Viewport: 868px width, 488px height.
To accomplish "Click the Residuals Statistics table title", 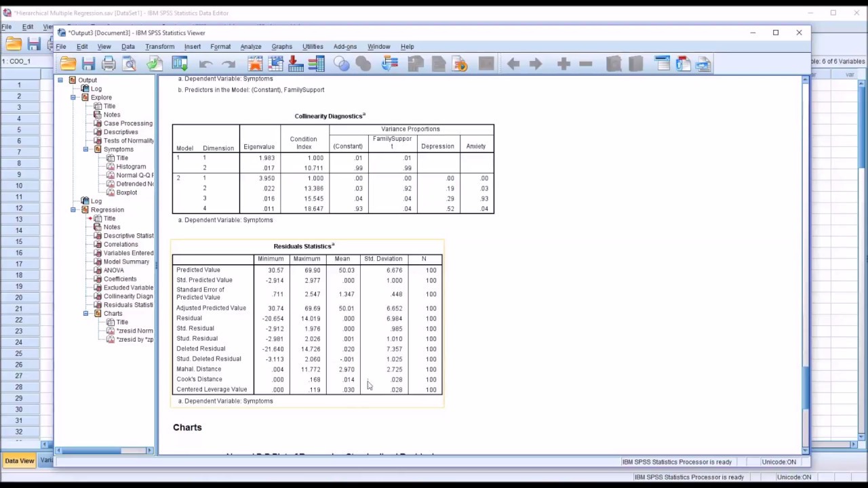I will [x=304, y=246].
